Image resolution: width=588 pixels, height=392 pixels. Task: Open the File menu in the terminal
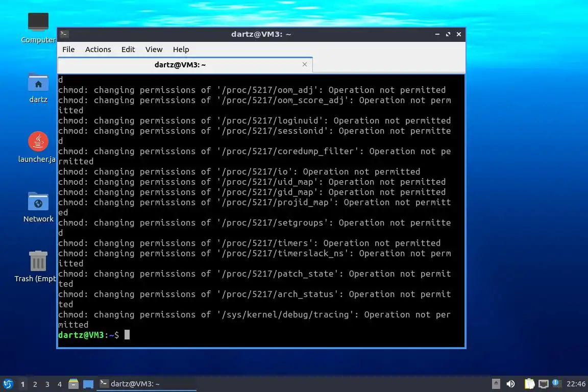point(68,50)
